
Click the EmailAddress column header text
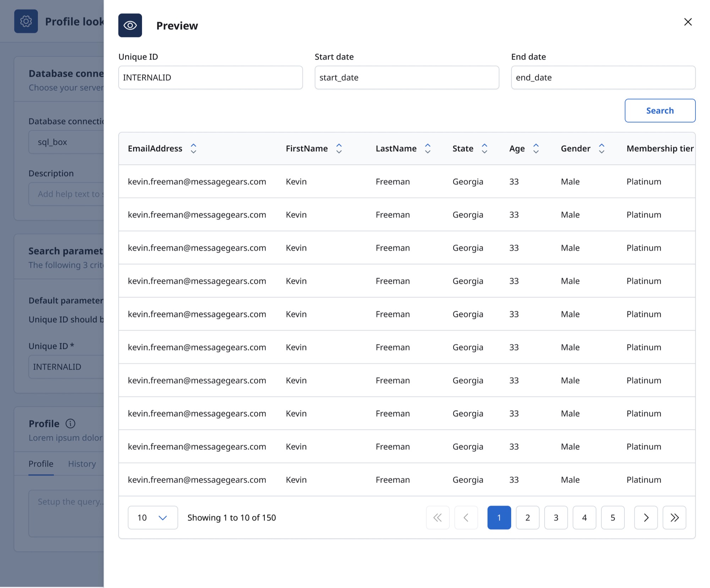[155, 148]
